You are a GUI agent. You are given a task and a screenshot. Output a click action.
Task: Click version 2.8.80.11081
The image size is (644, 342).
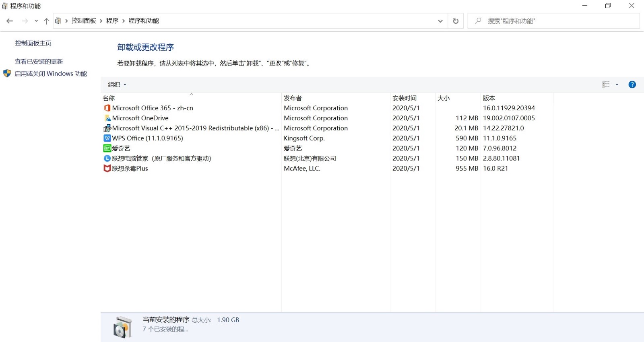point(501,158)
